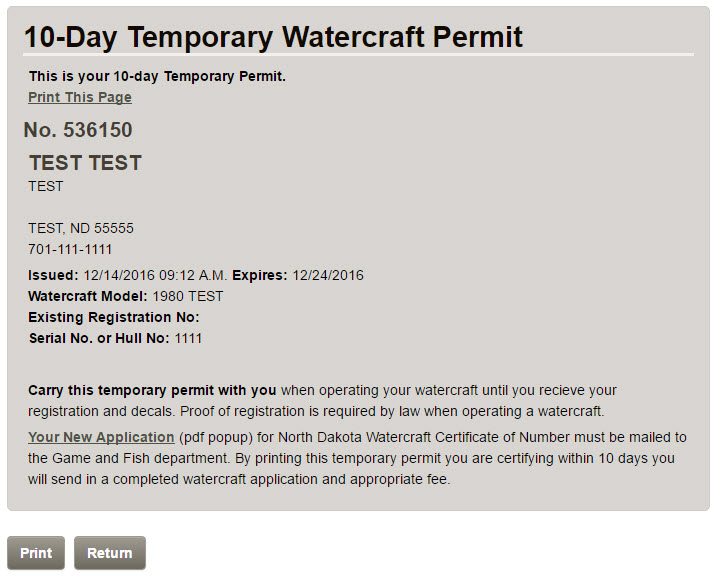721x586 pixels.
Task: Click the phone number 701-111-1111
Action: [x=70, y=249]
